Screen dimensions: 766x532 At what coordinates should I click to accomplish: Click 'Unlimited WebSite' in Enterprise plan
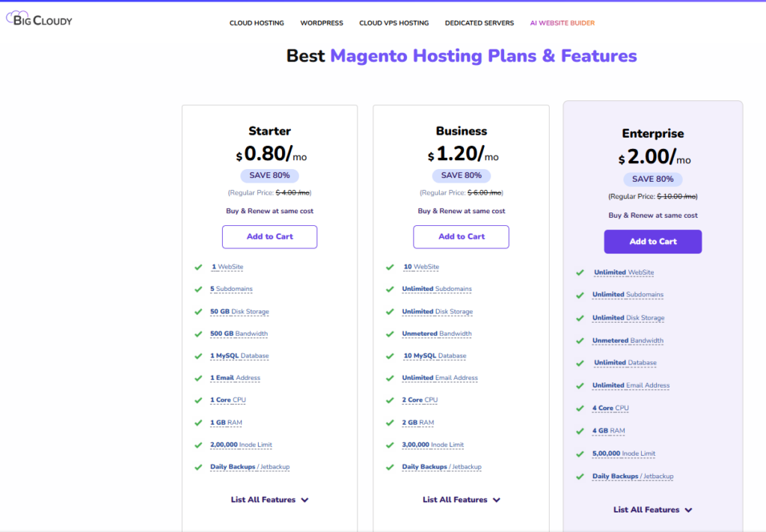pyautogui.click(x=624, y=272)
